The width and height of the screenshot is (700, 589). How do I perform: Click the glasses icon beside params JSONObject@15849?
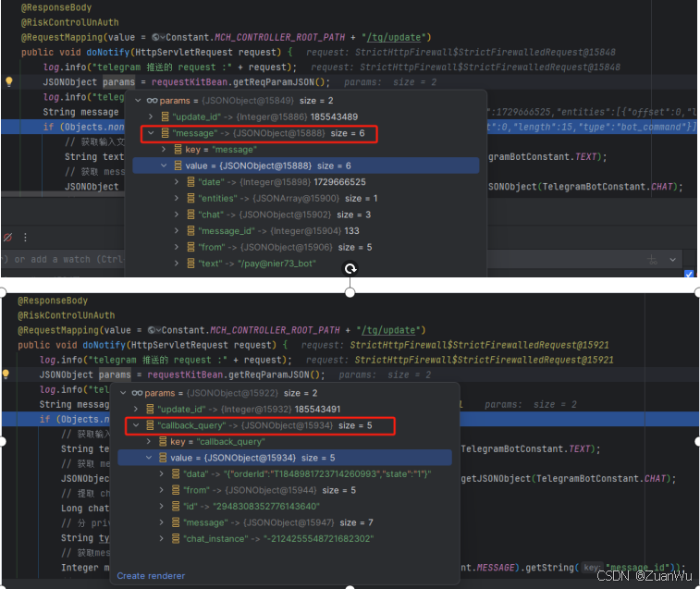152,101
